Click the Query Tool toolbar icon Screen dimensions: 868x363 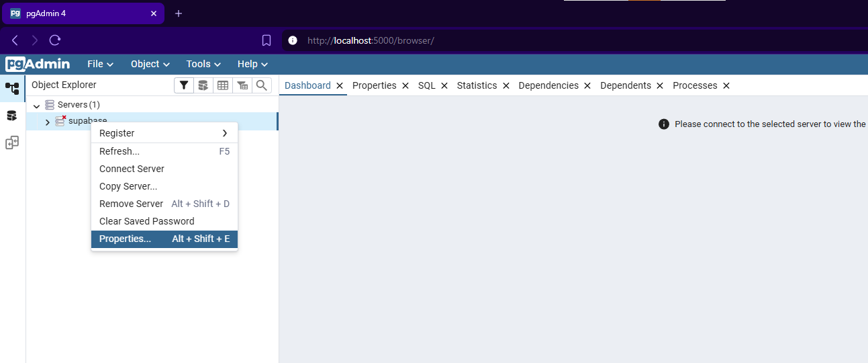click(203, 85)
